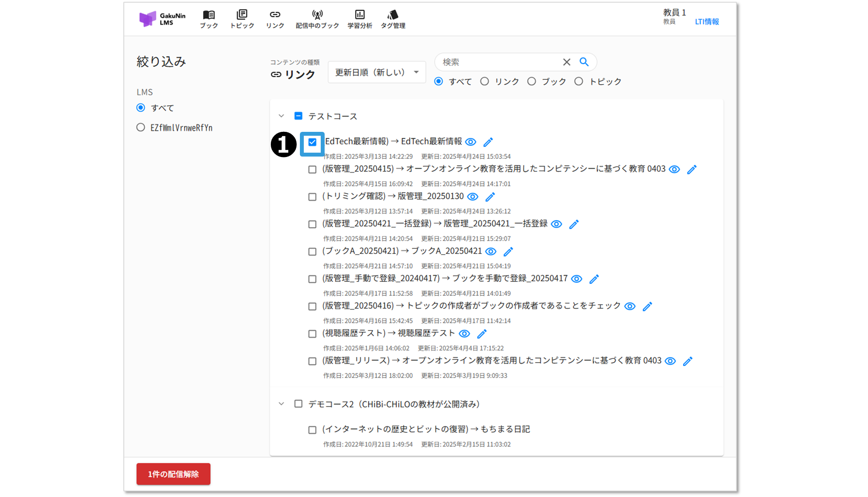Go to the タグ管理 menu item

[x=393, y=20]
